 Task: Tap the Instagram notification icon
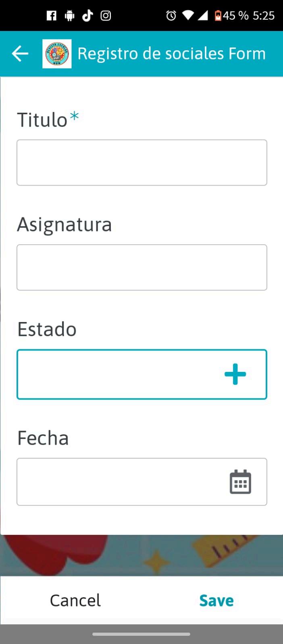(x=106, y=16)
